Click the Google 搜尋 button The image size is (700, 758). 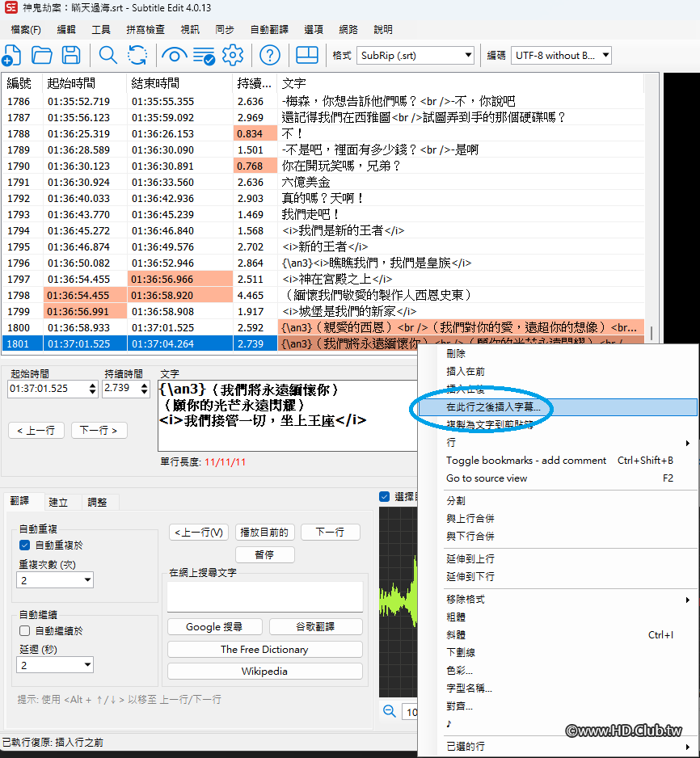215,627
